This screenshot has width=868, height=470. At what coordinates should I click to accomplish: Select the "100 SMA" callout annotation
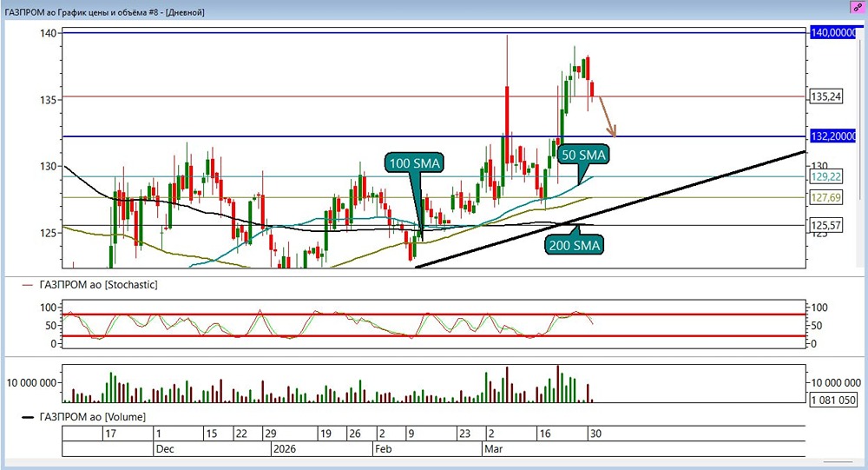tap(414, 163)
